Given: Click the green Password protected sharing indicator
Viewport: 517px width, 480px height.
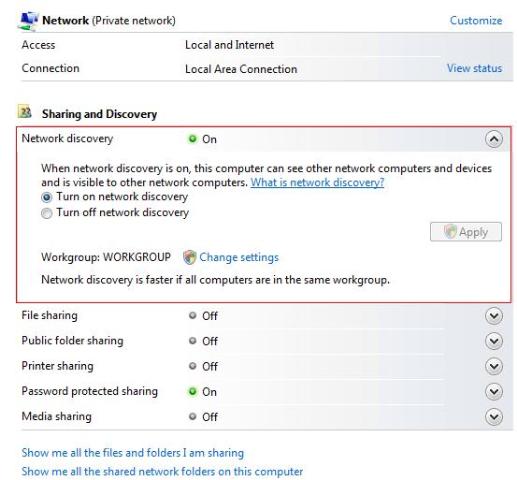Looking at the screenshot, I should tap(192, 391).
